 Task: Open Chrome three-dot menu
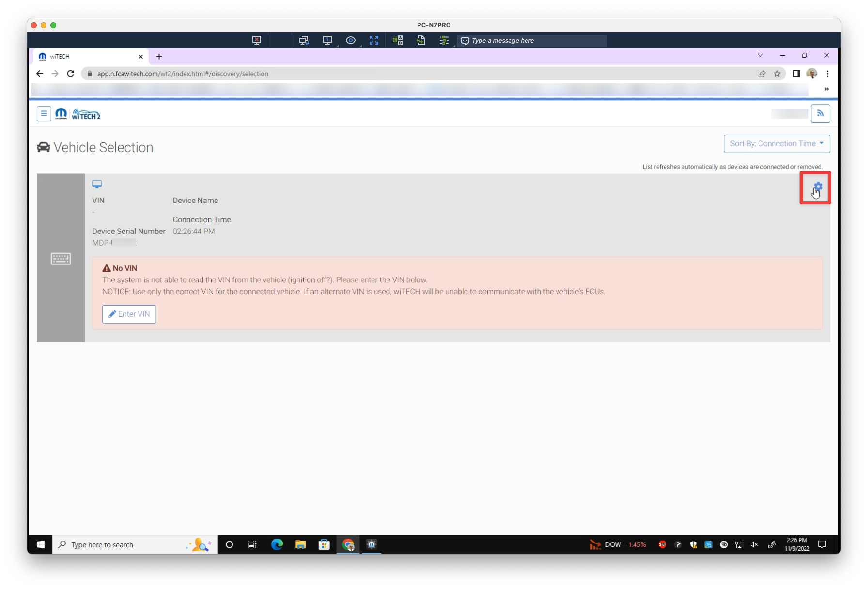(828, 74)
